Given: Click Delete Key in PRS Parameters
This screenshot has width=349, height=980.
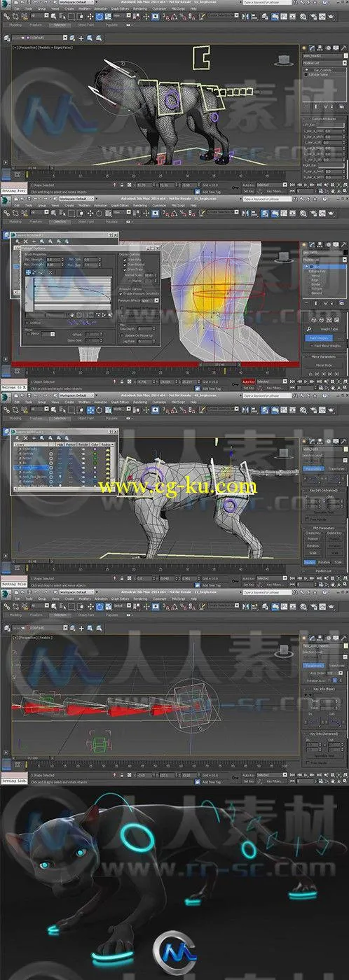Looking at the screenshot, I should pos(334,533).
